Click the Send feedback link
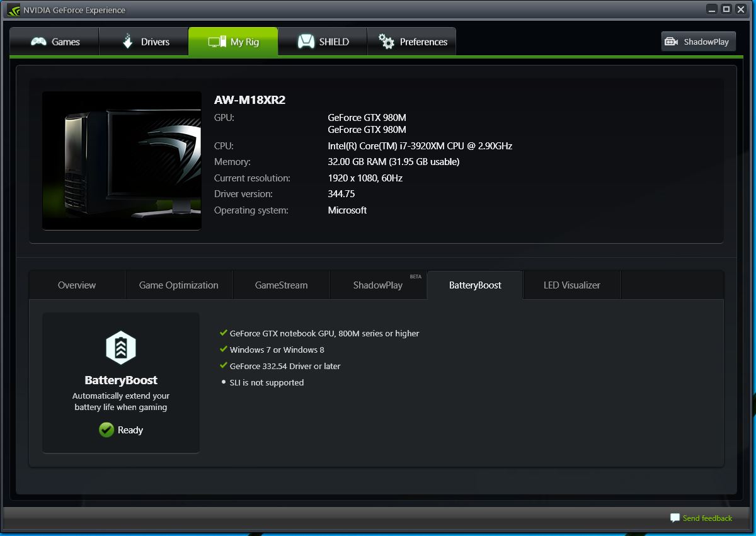The image size is (756, 536). pos(707,518)
